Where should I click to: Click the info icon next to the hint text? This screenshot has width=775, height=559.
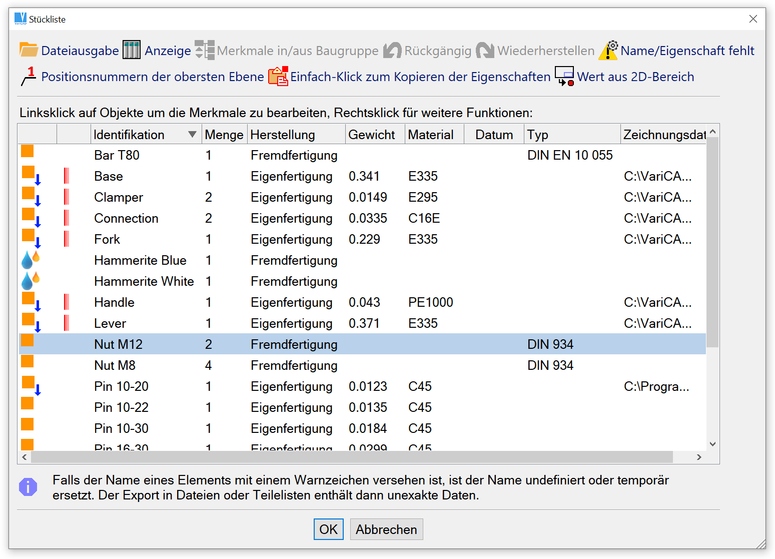click(x=29, y=487)
